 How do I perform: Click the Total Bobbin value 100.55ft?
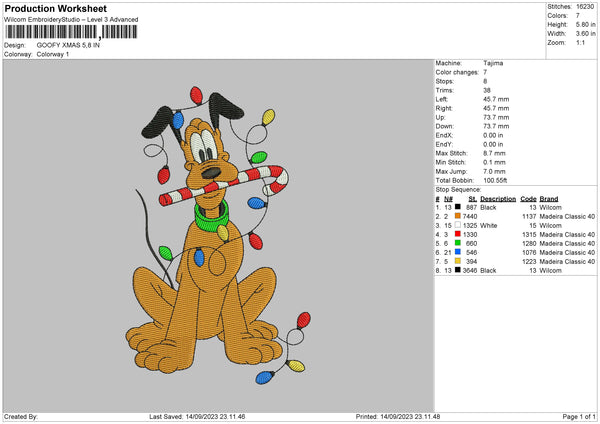(x=495, y=180)
